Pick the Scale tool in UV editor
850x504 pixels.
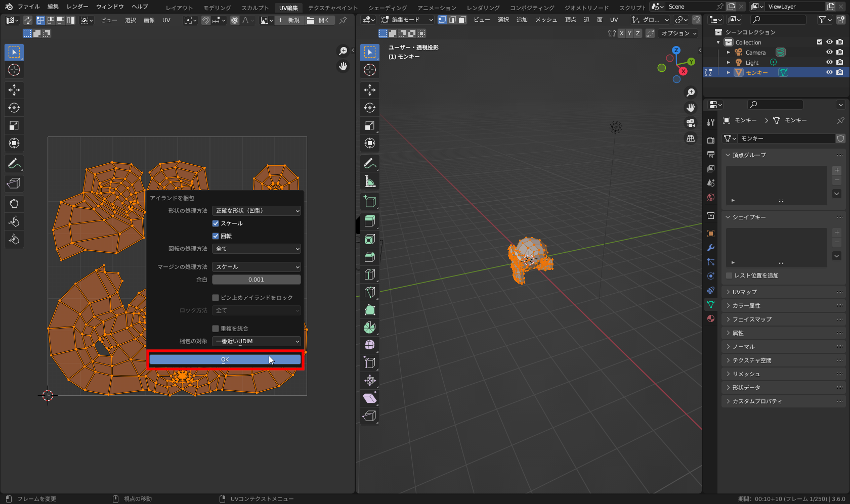pyautogui.click(x=14, y=125)
